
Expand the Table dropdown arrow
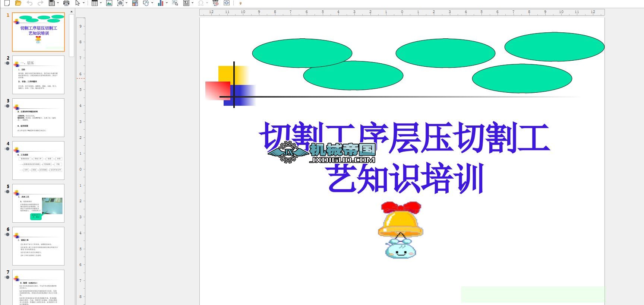[x=101, y=3]
